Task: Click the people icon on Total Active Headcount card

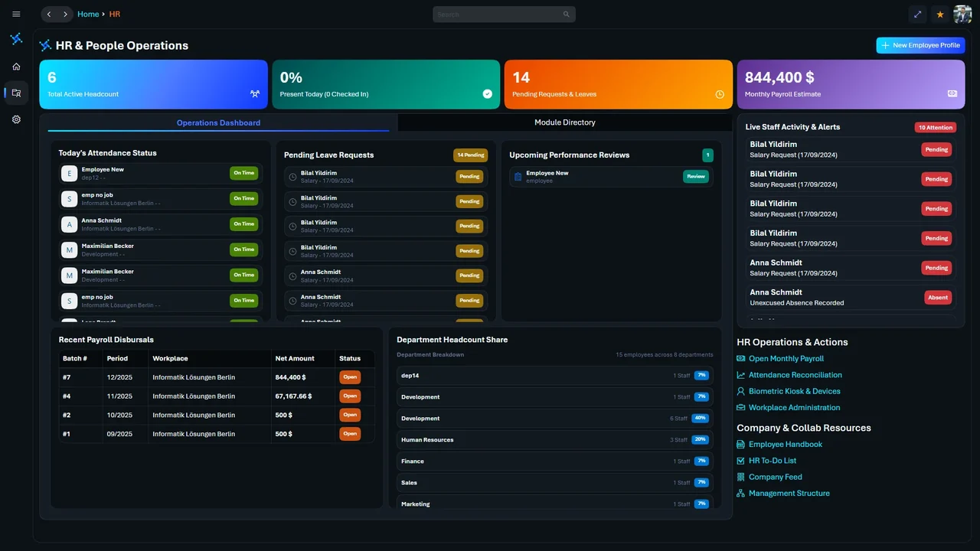Action: [x=255, y=94]
